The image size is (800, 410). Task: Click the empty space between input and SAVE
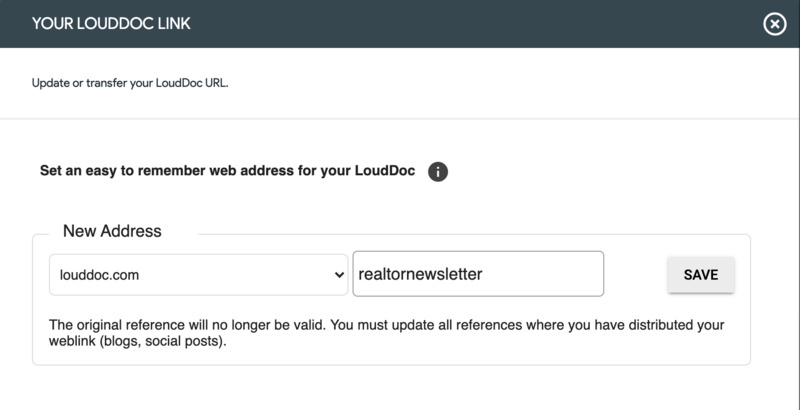(636, 274)
